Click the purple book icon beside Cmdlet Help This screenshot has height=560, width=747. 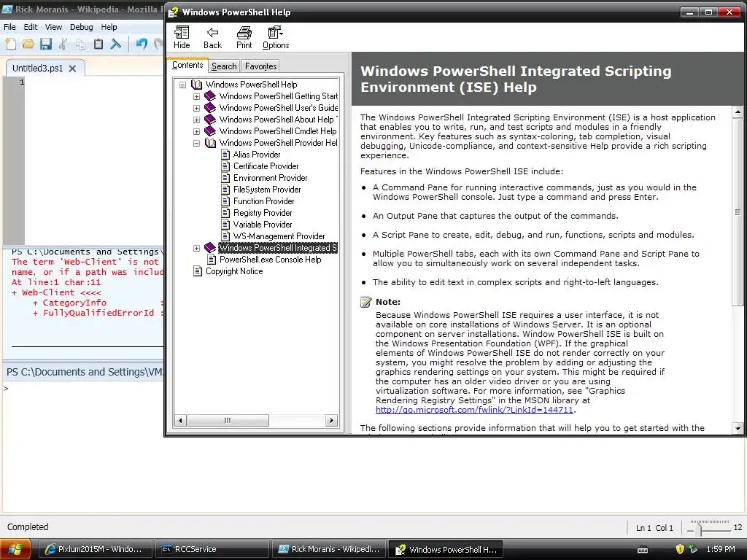click(x=210, y=131)
